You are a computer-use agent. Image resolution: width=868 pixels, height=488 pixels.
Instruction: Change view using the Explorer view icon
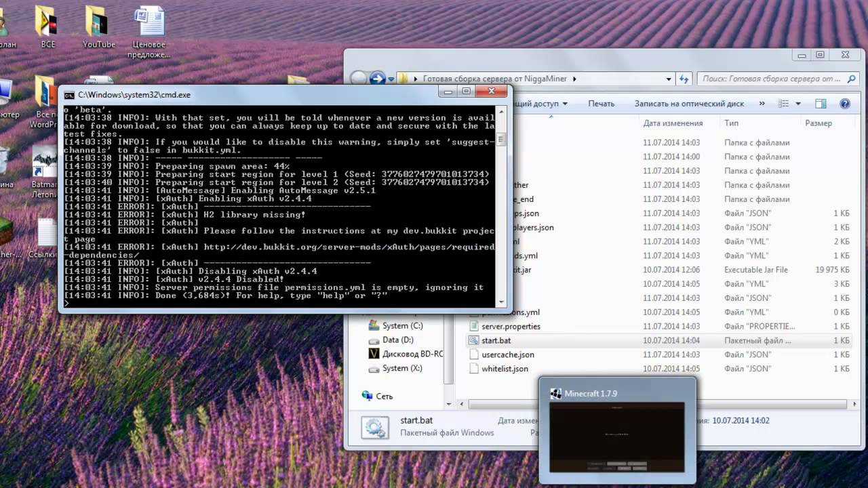[784, 104]
